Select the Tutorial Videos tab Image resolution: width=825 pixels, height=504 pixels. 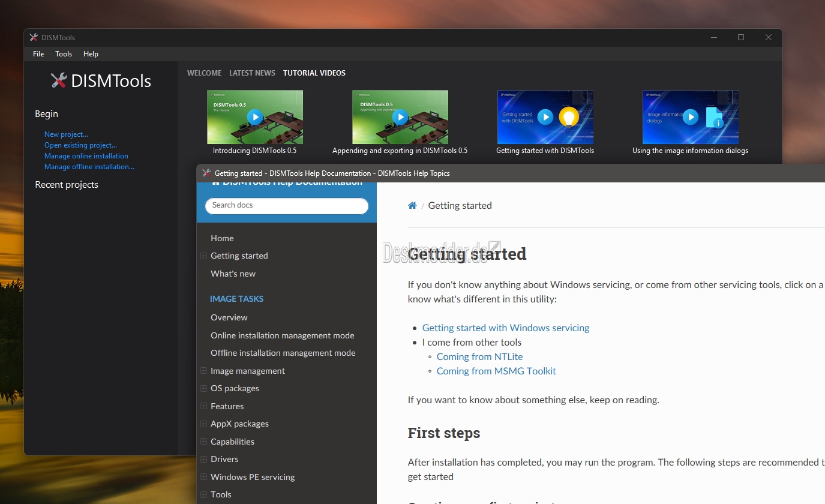[x=314, y=73]
